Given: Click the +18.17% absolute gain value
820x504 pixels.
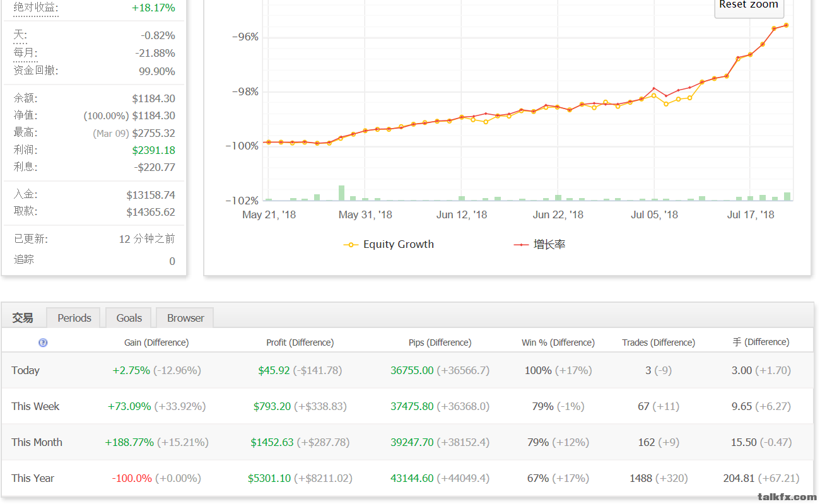Looking at the screenshot, I should (x=153, y=8).
